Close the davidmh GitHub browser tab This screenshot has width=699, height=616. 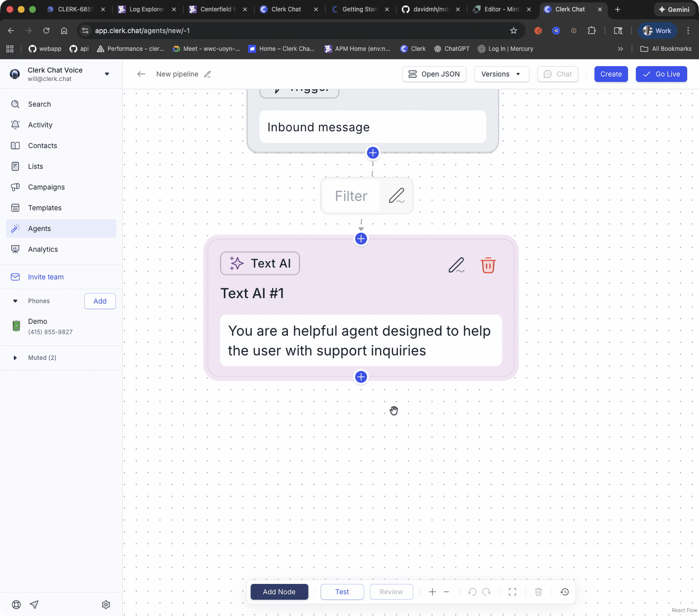coord(458,9)
